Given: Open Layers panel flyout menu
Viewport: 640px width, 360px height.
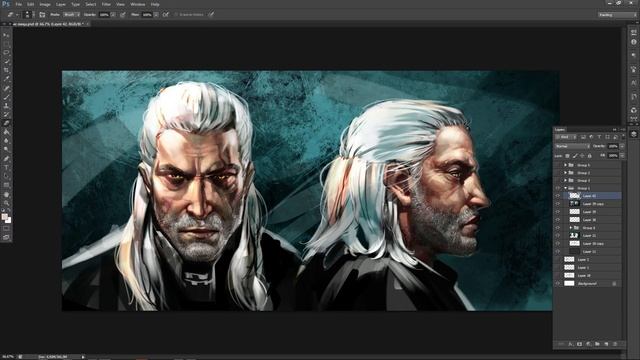Looking at the screenshot, I should pyautogui.click(x=623, y=130).
